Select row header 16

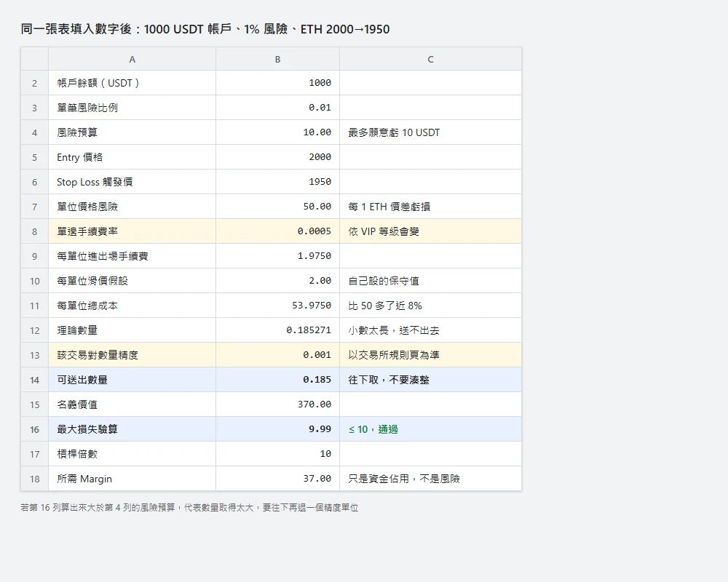[35, 429]
